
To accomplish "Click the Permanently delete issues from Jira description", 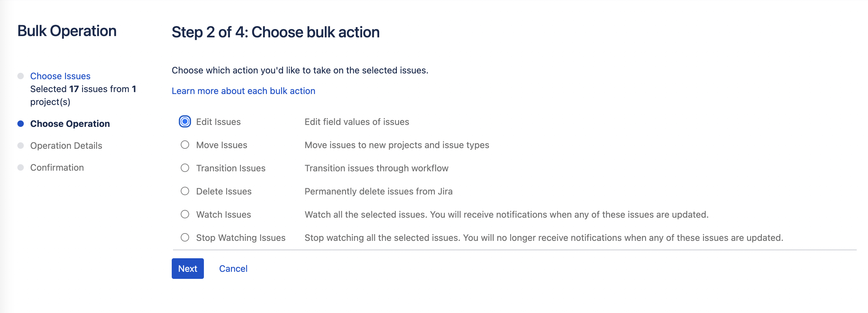I will click(379, 191).
